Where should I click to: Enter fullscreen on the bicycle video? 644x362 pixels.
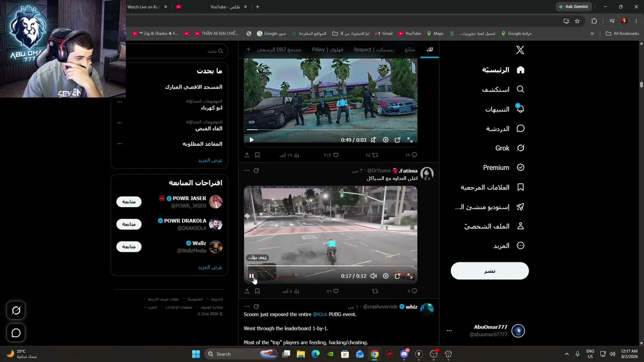(410, 276)
